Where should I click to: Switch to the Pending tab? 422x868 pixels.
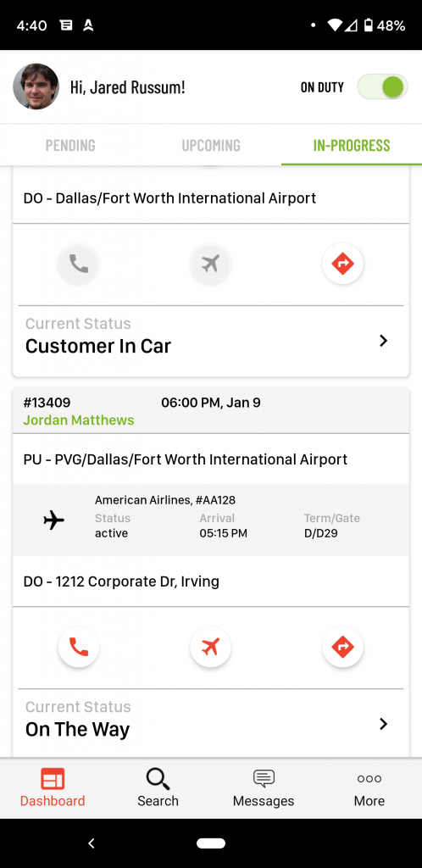pyautogui.click(x=70, y=145)
